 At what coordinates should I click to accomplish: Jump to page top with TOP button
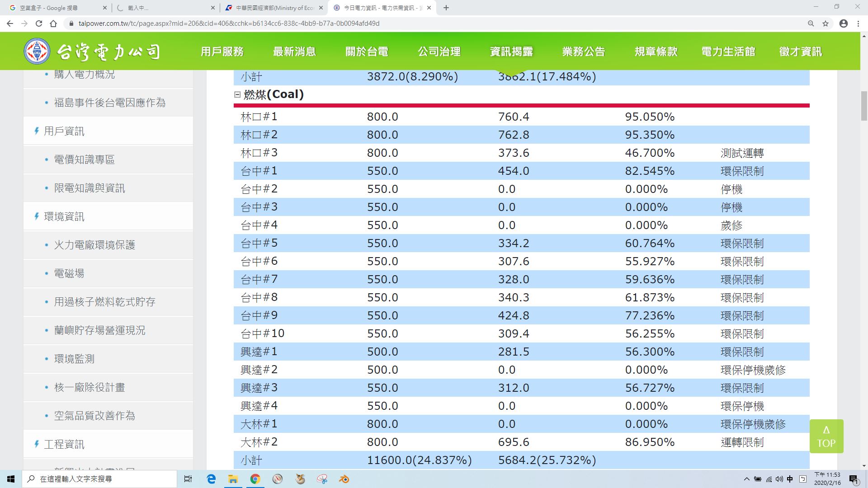[826, 436]
